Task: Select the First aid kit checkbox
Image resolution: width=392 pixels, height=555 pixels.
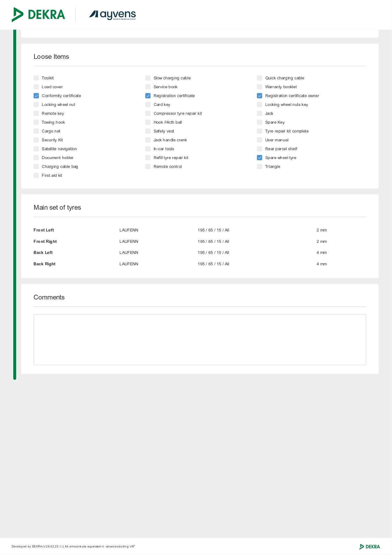Action: [36, 176]
